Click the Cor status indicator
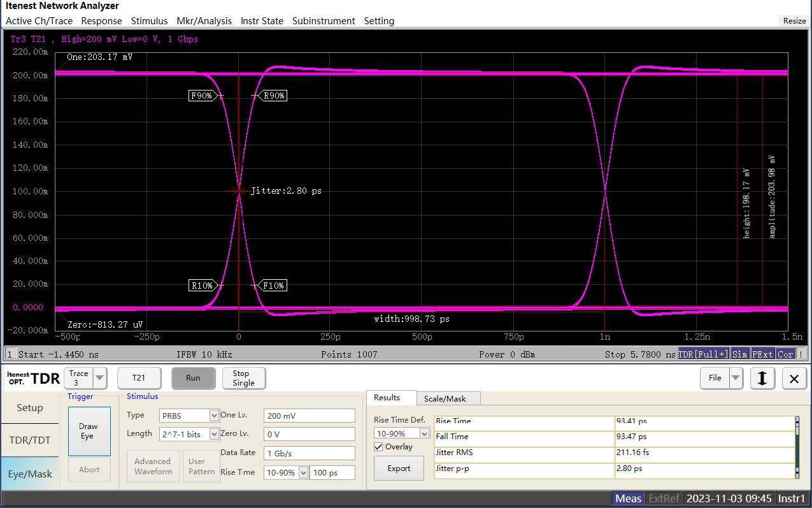Viewport: 812px width, 508px height. click(785, 354)
